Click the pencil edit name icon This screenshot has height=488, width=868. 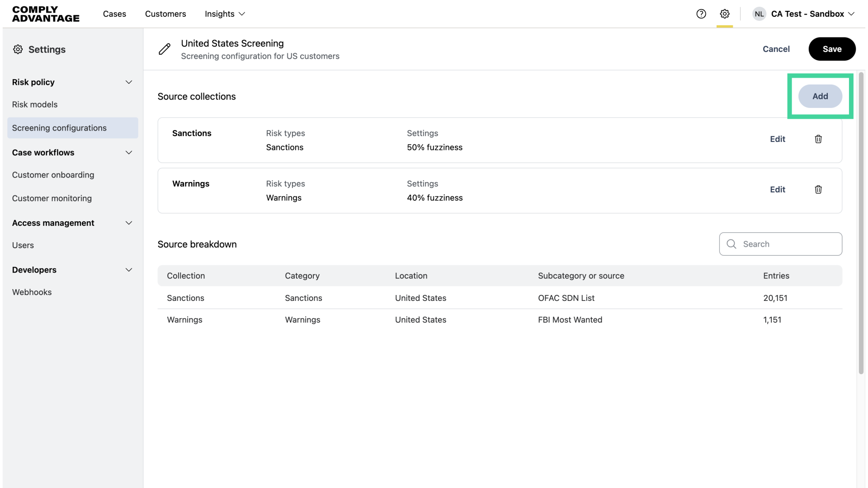165,49
